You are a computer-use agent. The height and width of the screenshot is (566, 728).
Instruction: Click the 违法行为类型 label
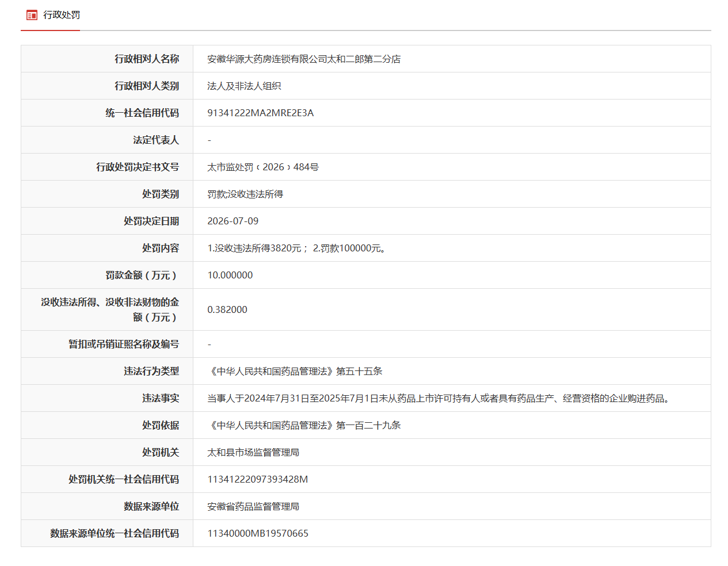151,371
